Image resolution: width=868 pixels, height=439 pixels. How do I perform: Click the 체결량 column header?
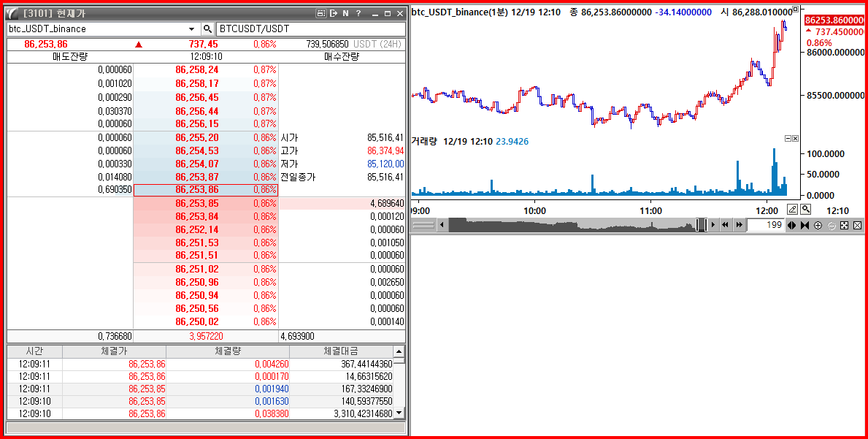pos(228,351)
